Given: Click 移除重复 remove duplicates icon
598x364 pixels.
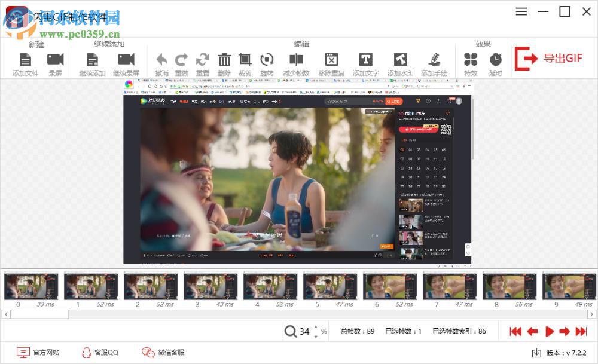Looking at the screenshot, I should (331, 60).
